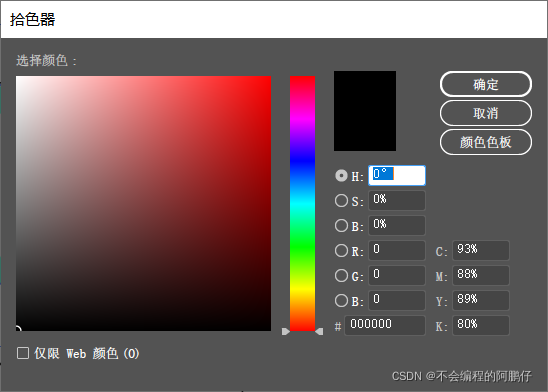The height and width of the screenshot is (392, 548).
Task: Click the Y yellow percent field
Action: (x=481, y=300)
